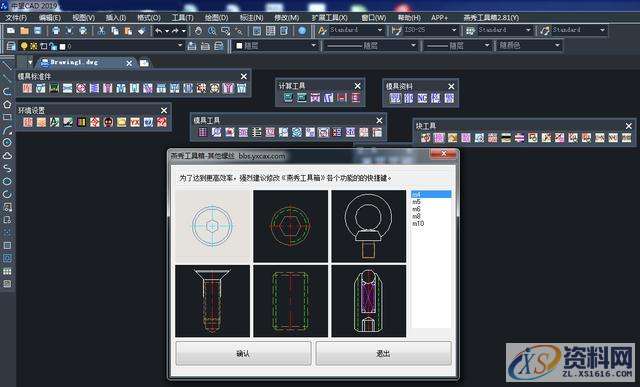640x387 pixels.
Task: Close the Drawing1.dwg document tab
Action: click(x=129, y=63)
